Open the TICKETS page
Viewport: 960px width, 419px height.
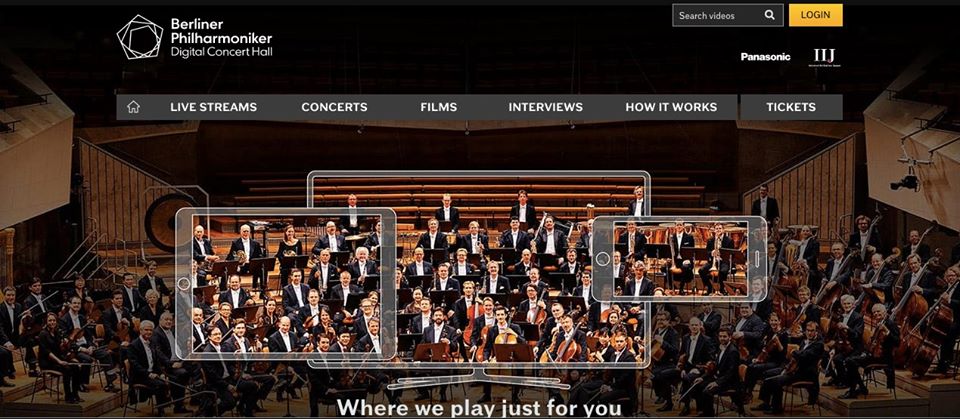point(791,107)
